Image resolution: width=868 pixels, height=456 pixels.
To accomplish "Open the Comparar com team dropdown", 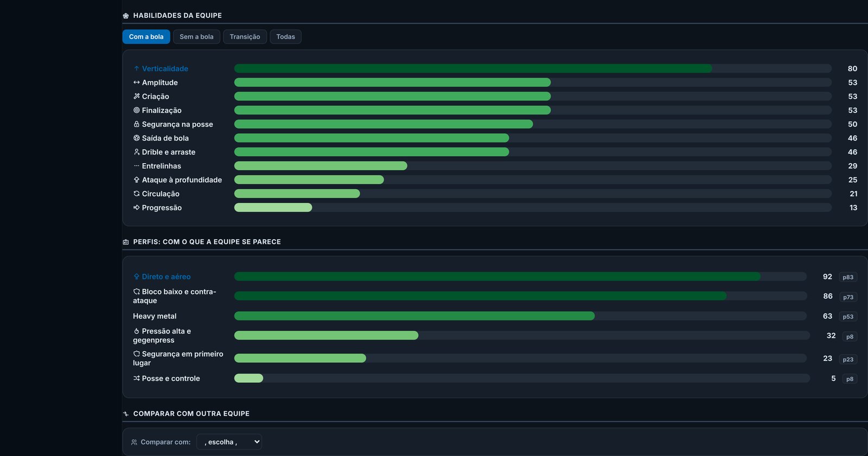I will [x=229, y=442].
